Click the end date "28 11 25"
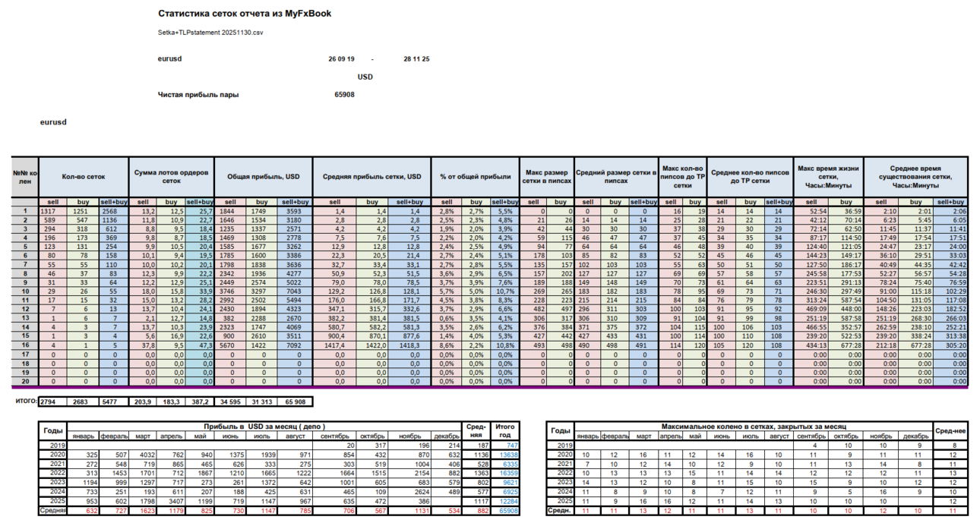 tap(416, 58)
